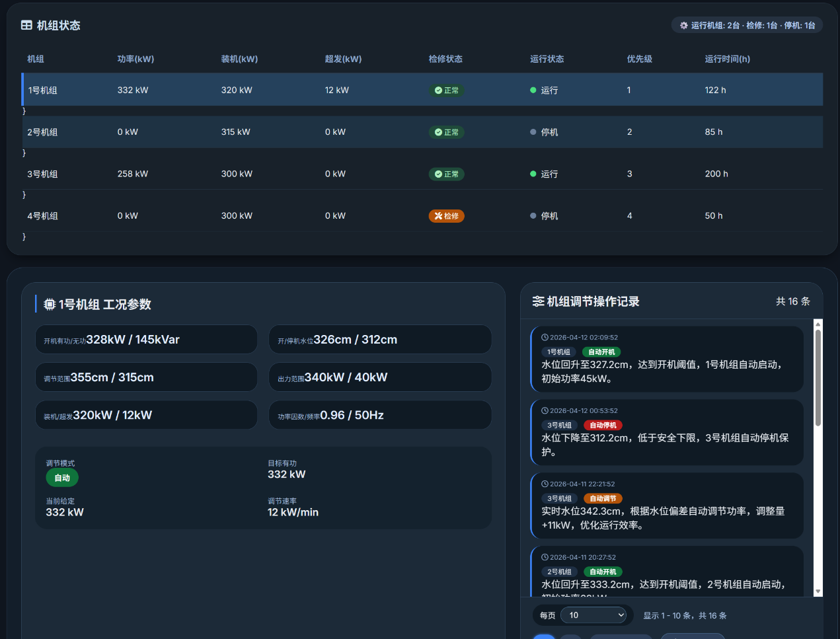Click the table icon beside 机组状态
This screenshot has width=840, height=639.
[26, 25]
